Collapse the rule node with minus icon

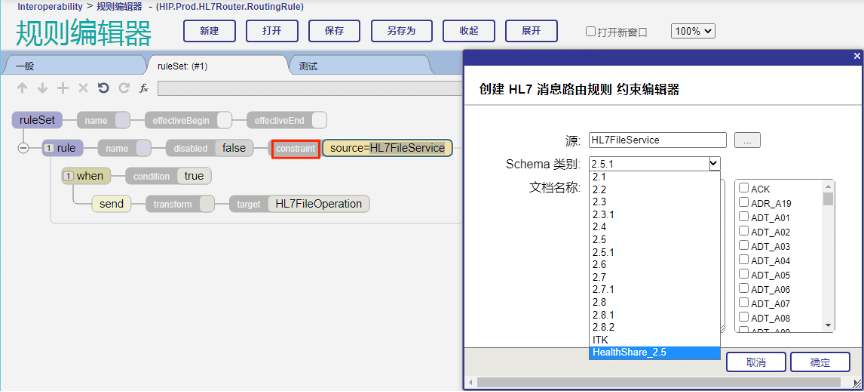(23, 148)
